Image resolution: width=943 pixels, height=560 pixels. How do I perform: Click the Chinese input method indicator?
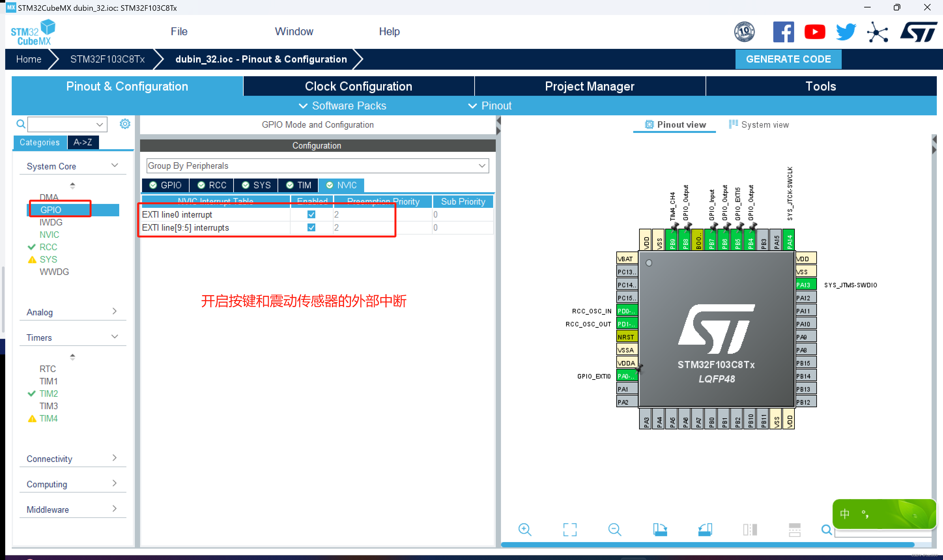pyautogui.click(x=845, y=514)
